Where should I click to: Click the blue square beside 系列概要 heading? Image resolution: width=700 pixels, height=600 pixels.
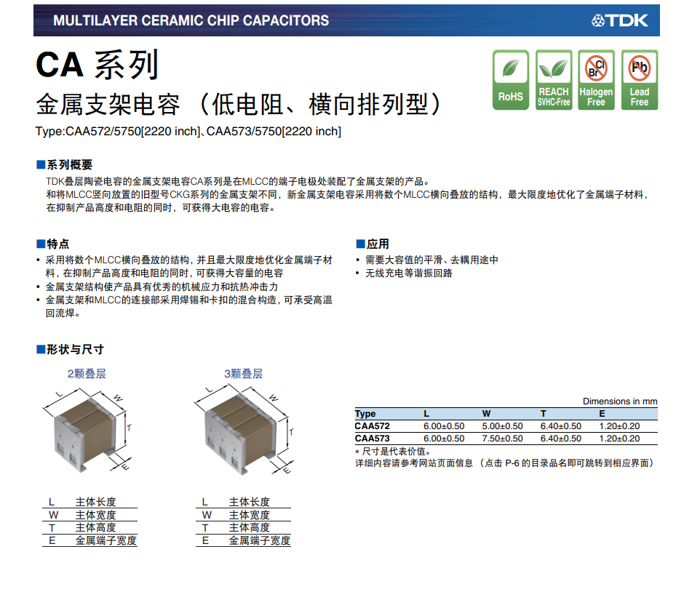point(40,166)
